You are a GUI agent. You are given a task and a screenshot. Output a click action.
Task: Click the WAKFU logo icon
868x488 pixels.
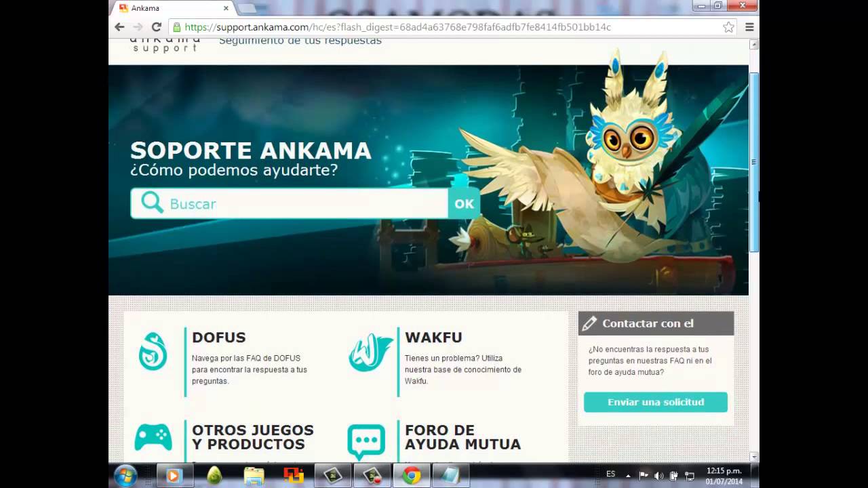click(x=370, y=352)
